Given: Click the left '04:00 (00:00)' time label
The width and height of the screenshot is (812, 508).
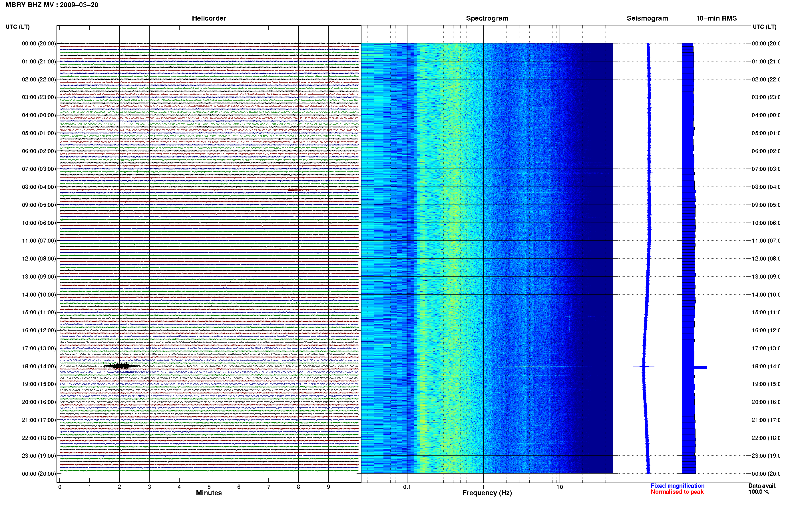Looking at the screenshot, I should pos(39,115).
